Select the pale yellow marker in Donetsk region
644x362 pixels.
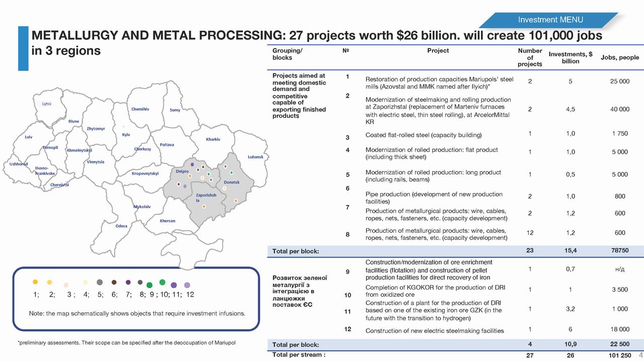tap(224, 188)
